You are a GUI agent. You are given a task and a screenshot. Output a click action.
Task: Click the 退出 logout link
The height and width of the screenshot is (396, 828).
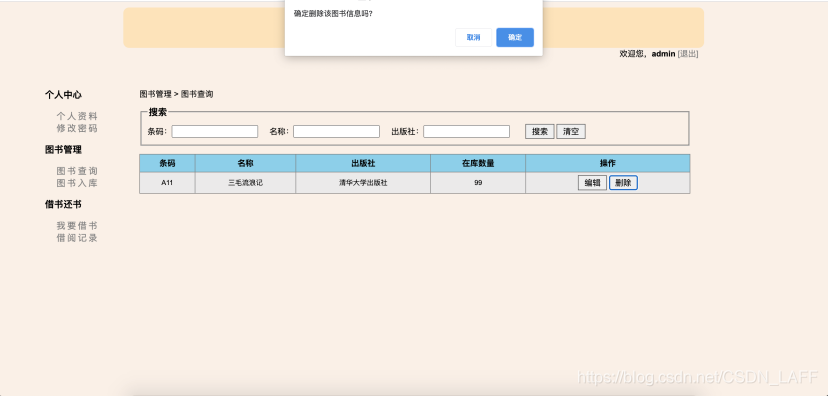688,54
